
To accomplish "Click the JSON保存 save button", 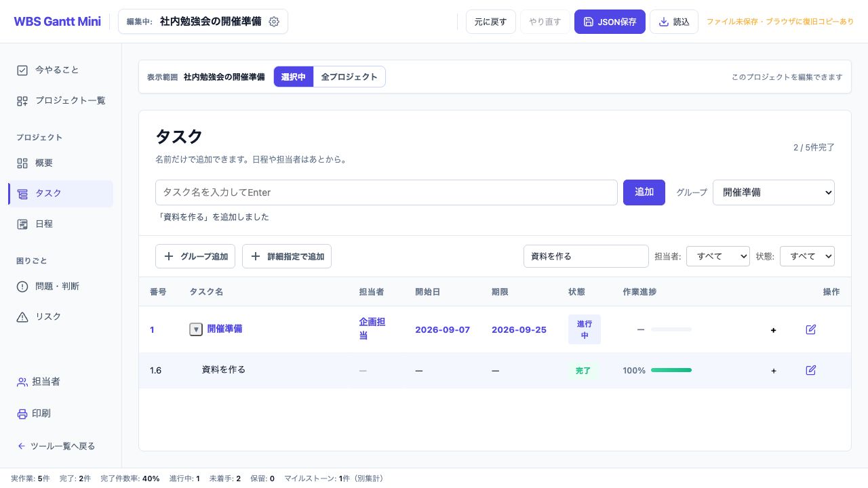I will 610,22.
